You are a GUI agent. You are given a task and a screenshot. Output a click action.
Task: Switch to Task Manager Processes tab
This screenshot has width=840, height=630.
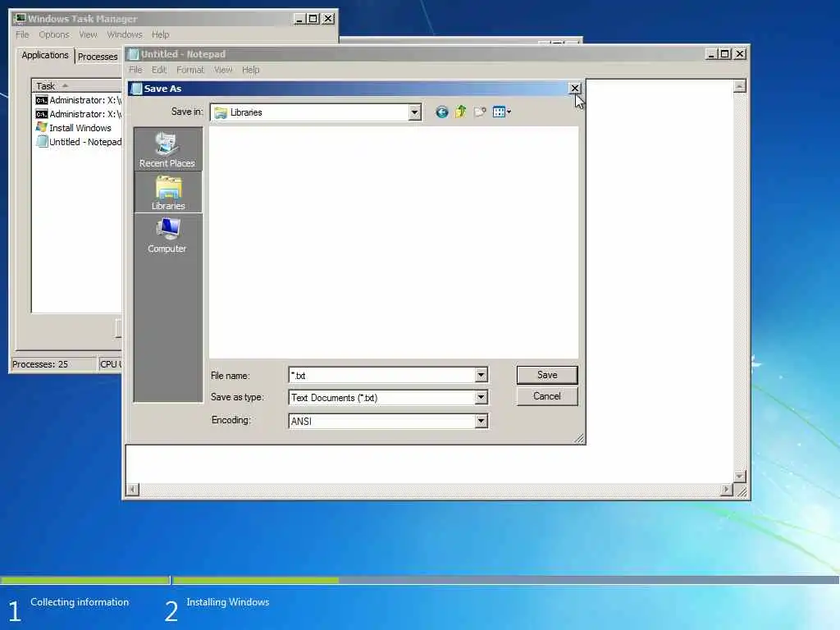(98, 57)
